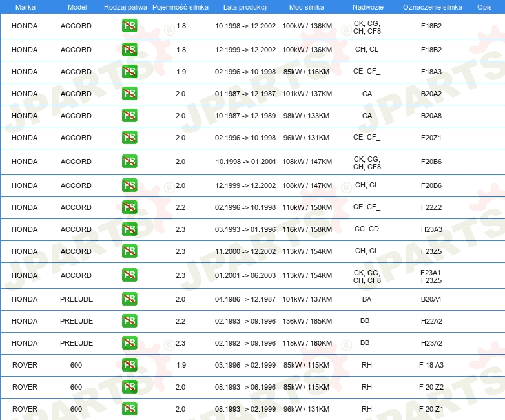This screenshot has height=420, width=505.
Task: Select engine code H22A2
Action: [431, 321]
